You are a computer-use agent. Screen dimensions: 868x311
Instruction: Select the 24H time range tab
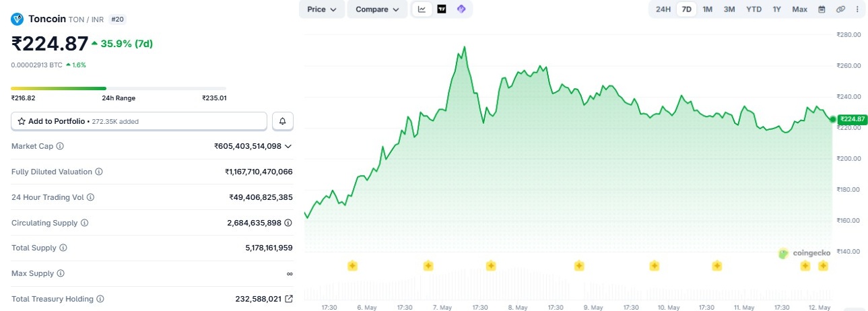click(663, 9)
